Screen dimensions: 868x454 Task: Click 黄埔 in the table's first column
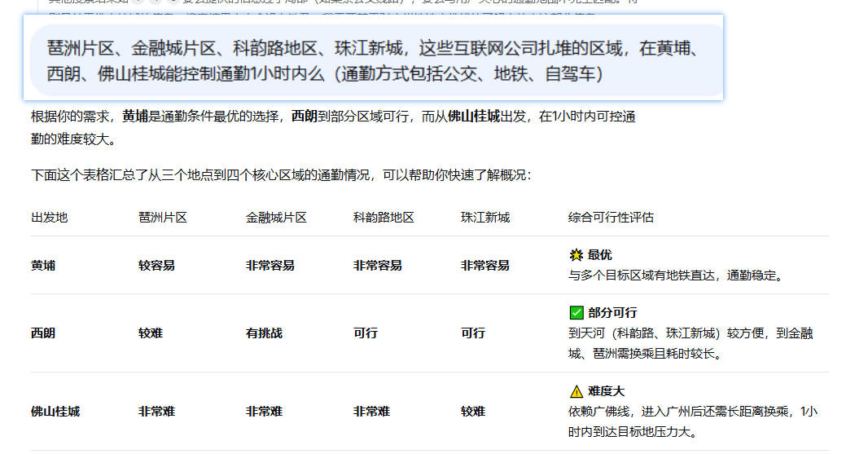point(43,266)
